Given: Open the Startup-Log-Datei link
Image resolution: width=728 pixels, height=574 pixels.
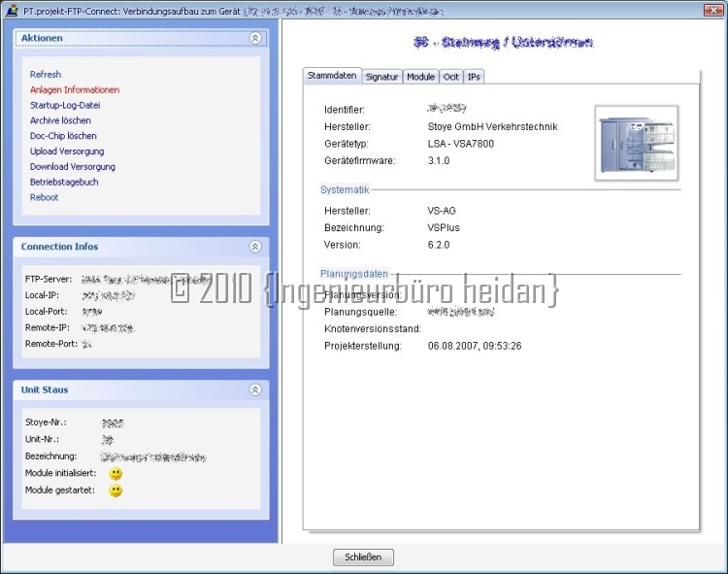Looking at the screenshot, I should pyautogui.click(x=65, y=105).
